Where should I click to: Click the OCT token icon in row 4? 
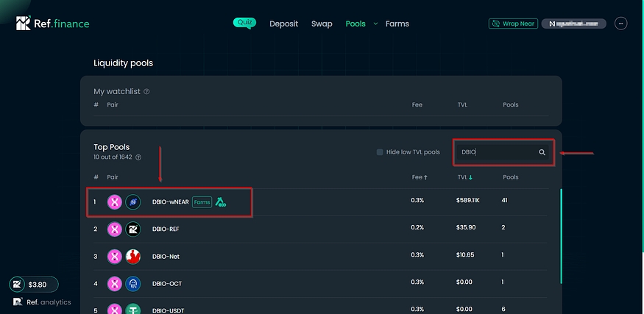click(132, 283)
